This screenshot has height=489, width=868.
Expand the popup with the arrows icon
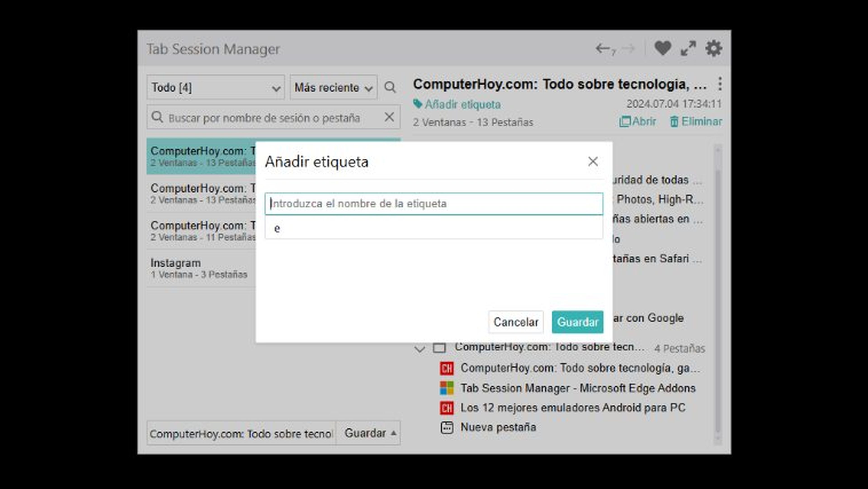coord(688,49)
